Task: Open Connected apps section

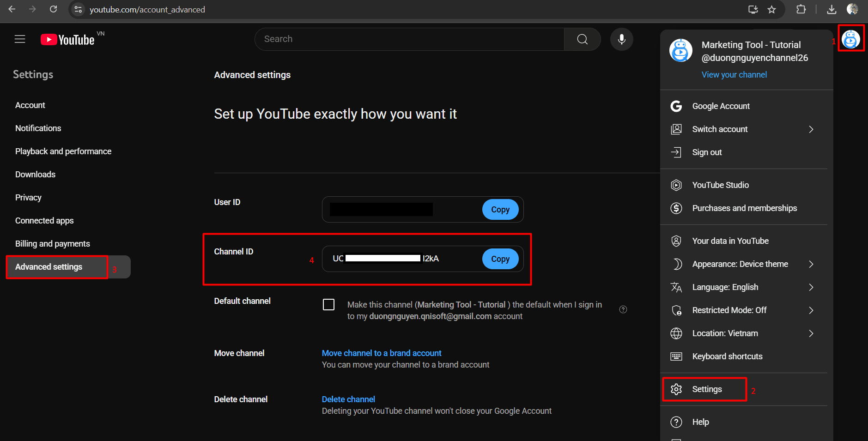Action: (44, 221)
